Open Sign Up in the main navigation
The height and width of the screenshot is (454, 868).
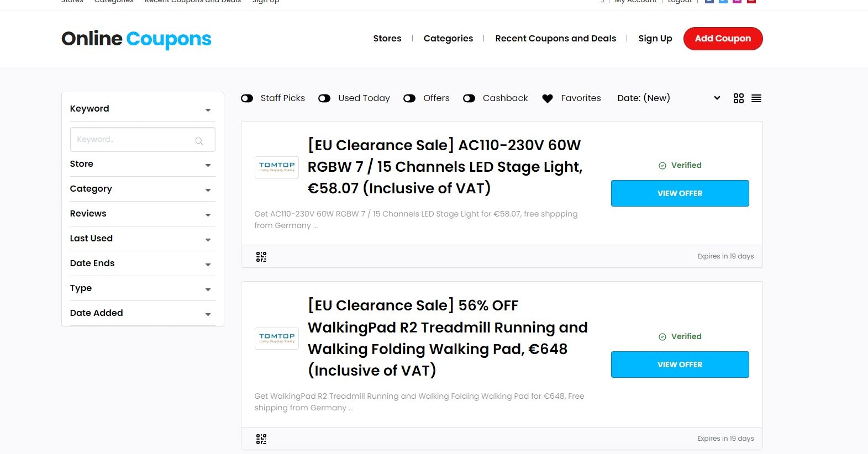click(655, 39)
